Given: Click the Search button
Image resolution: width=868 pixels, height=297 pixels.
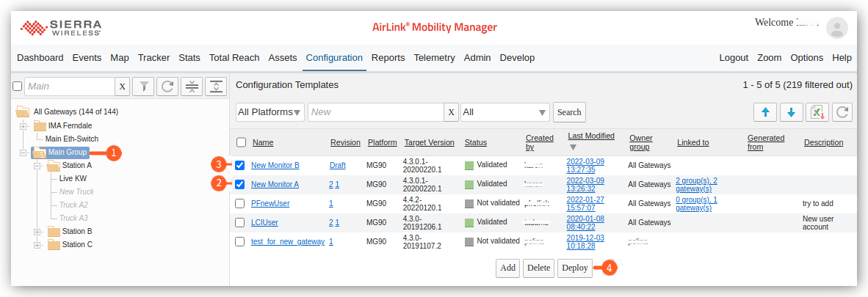Looking at the screenshot, I should pyautogui.click(x=569, y=112).
